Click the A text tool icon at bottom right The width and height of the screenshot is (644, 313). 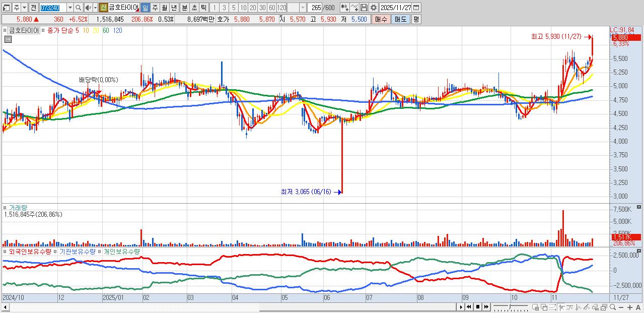[x=638, y=307]
